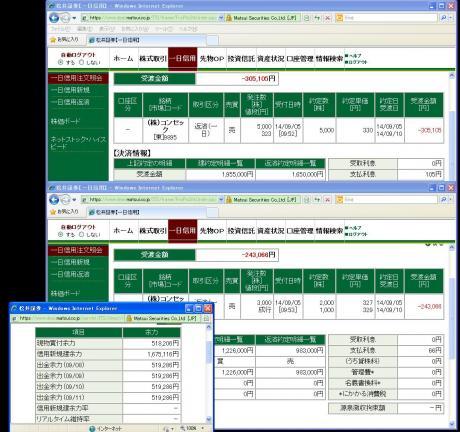Click in the search input field of the top window

389,18
